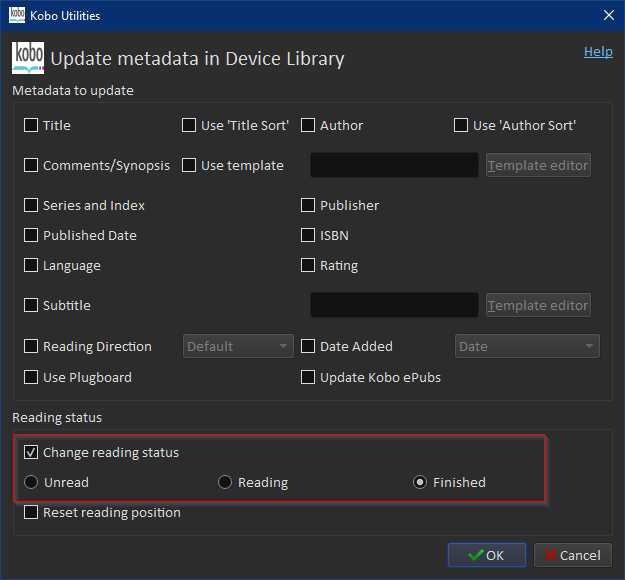This screenshot has height=580, width=625.
Task: Choose the Reading status option
Action: click(226, 483)
